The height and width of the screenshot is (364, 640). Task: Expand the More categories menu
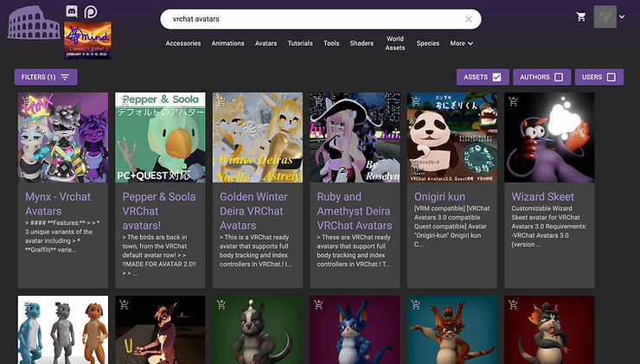tap(462, 43)
